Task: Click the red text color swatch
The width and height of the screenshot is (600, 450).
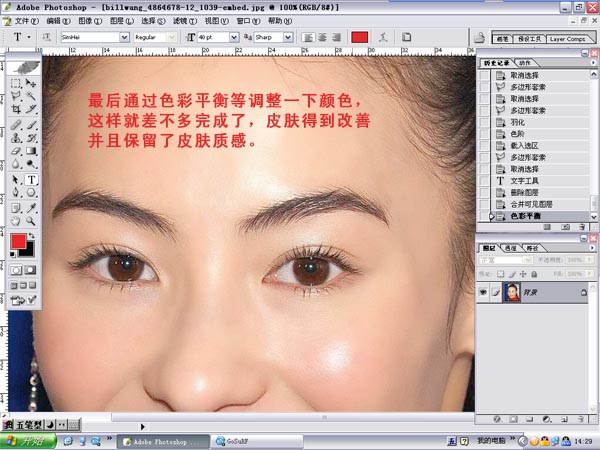Action: pos(360,37)
